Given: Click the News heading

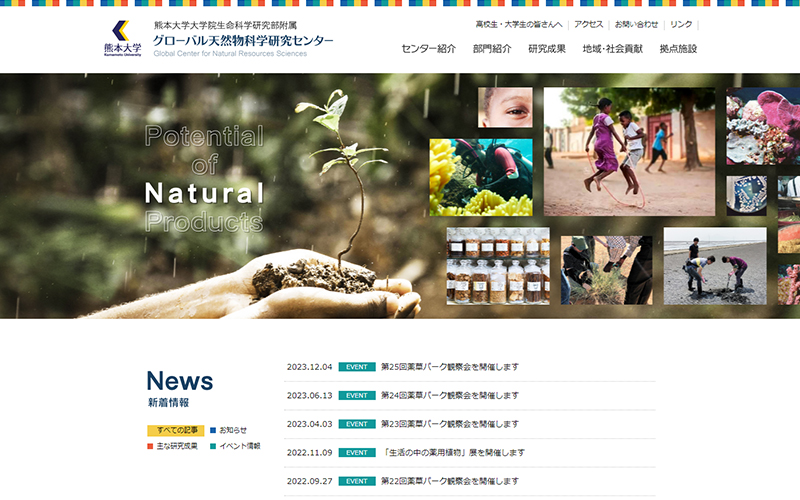Looking at the screenshot, I should pos(180,381).
